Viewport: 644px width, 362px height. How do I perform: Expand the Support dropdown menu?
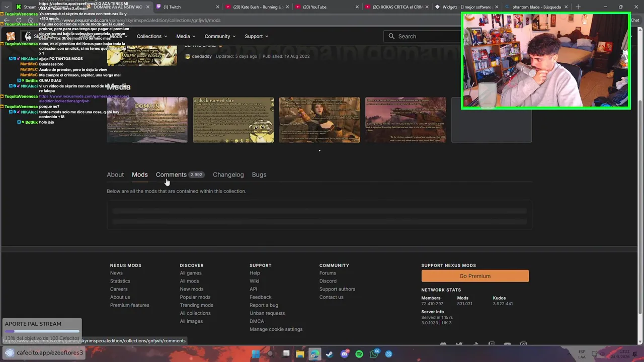(x=257, y=36)
